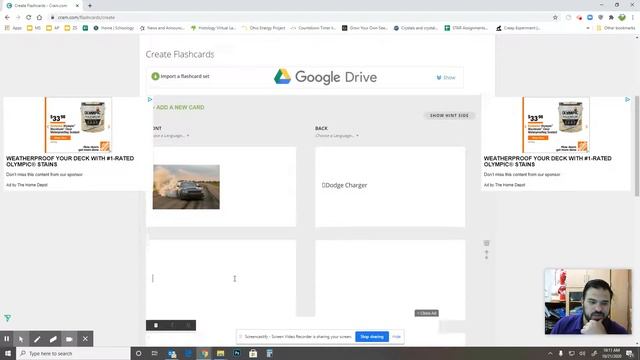Open the Ohio Energy Project bookmark
The image size is (640, 360).
[x=264, y=28]
